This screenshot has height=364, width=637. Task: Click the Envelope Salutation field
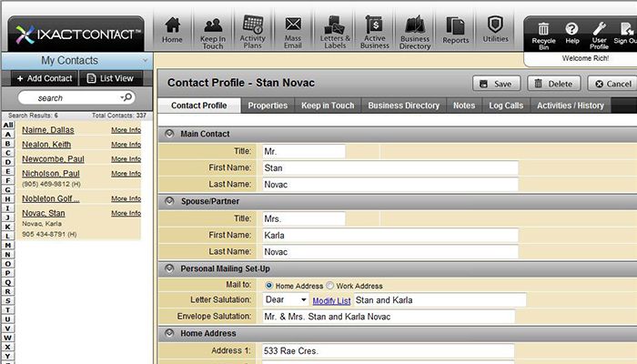tap(389, 317)
